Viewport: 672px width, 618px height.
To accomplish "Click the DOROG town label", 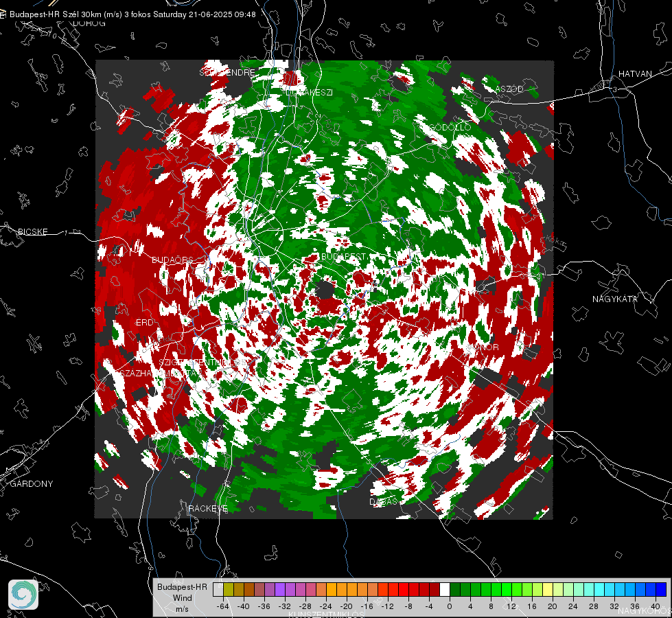I will point(89,23).
